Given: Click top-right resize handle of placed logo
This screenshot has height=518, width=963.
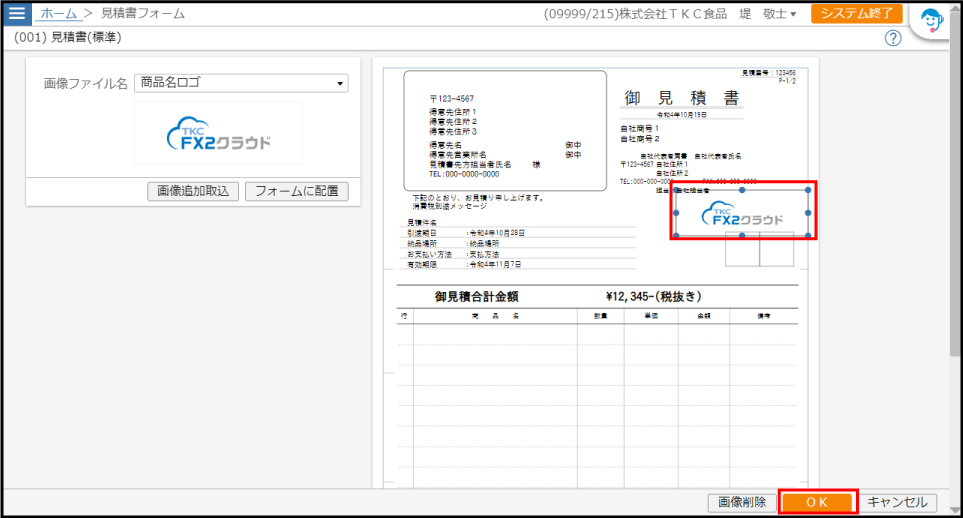Looking at the screenshot, I should pyautogui.click(x=808, y=190).
